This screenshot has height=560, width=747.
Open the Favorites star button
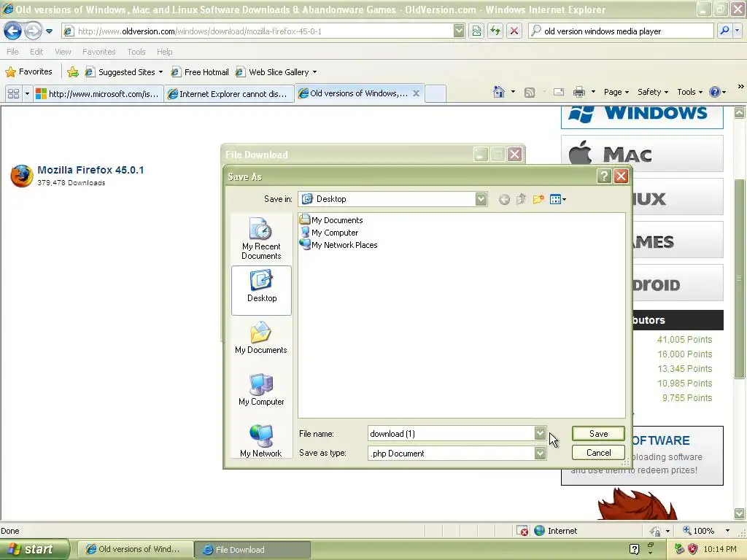click(x=28, y=72)
